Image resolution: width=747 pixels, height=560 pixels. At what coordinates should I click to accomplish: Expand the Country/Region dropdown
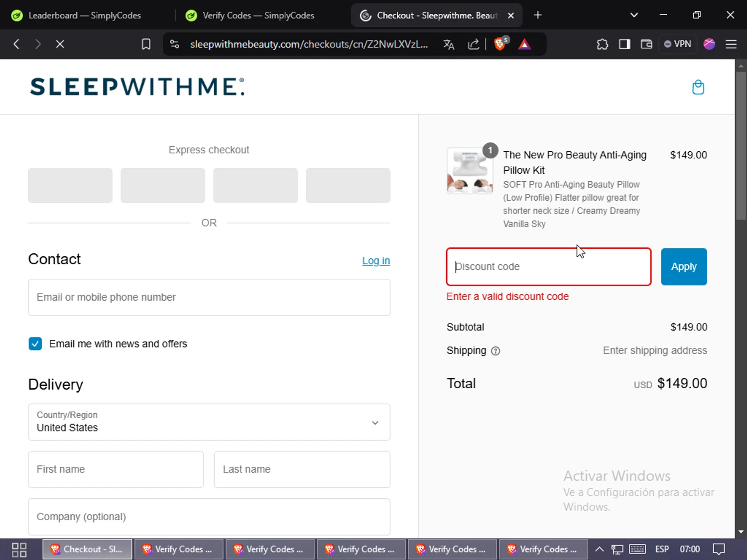pos(209,422)
